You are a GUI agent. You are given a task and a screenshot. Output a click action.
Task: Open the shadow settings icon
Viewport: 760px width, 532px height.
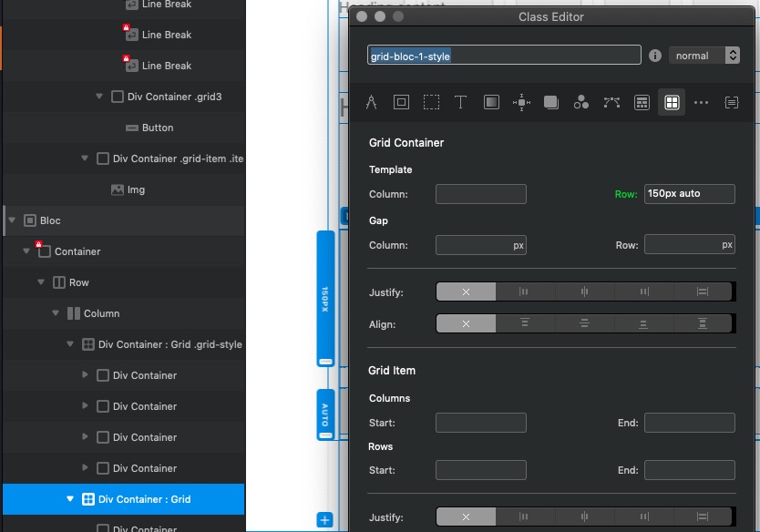tap(550, 103)
